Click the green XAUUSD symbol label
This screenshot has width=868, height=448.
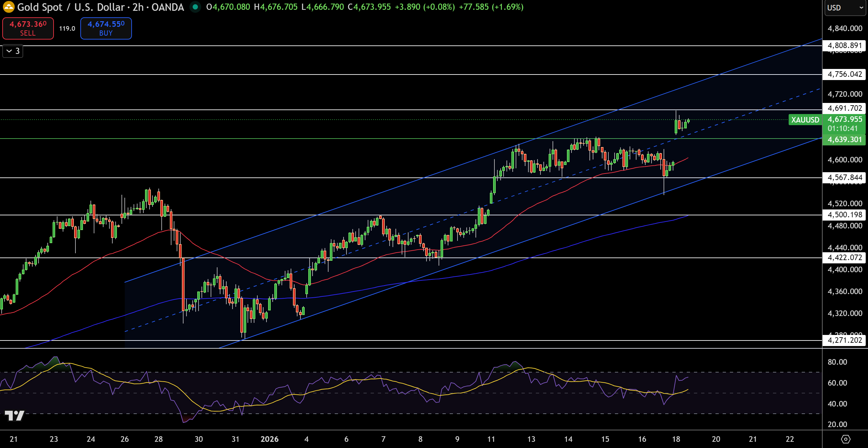(x=805, y=120)
